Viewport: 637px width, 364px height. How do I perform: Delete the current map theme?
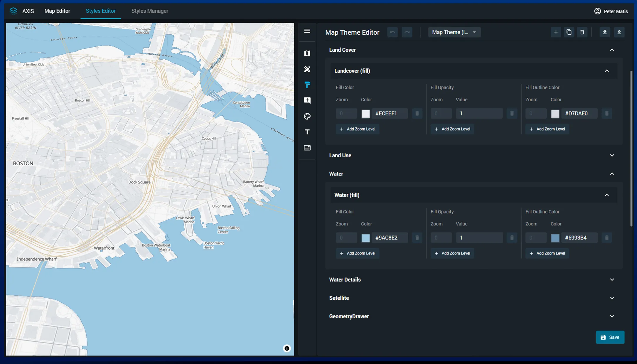(582, 32)
